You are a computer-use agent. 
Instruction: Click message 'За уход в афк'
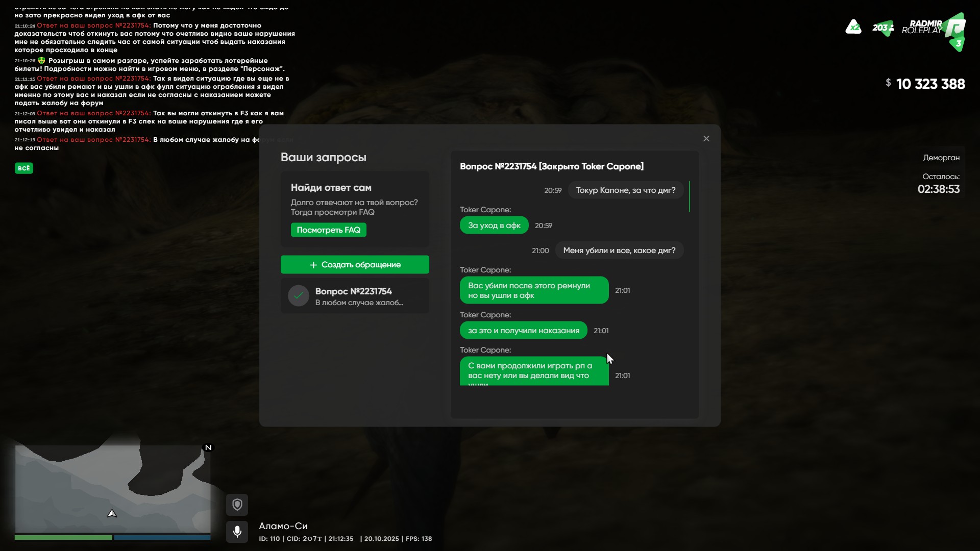494,226
